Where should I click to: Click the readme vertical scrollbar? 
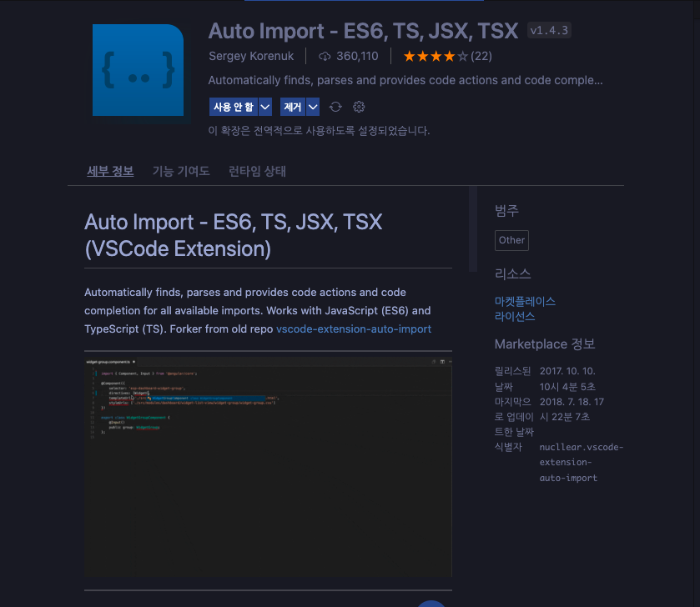click(473, 229)
